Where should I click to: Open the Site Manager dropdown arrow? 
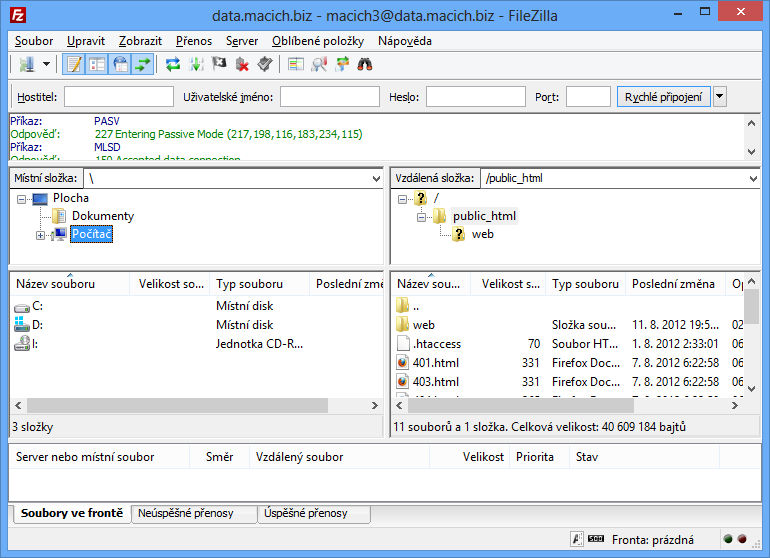click(46, 64)
